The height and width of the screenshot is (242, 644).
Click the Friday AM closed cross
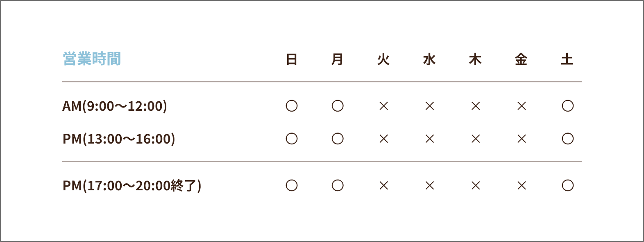522,106
